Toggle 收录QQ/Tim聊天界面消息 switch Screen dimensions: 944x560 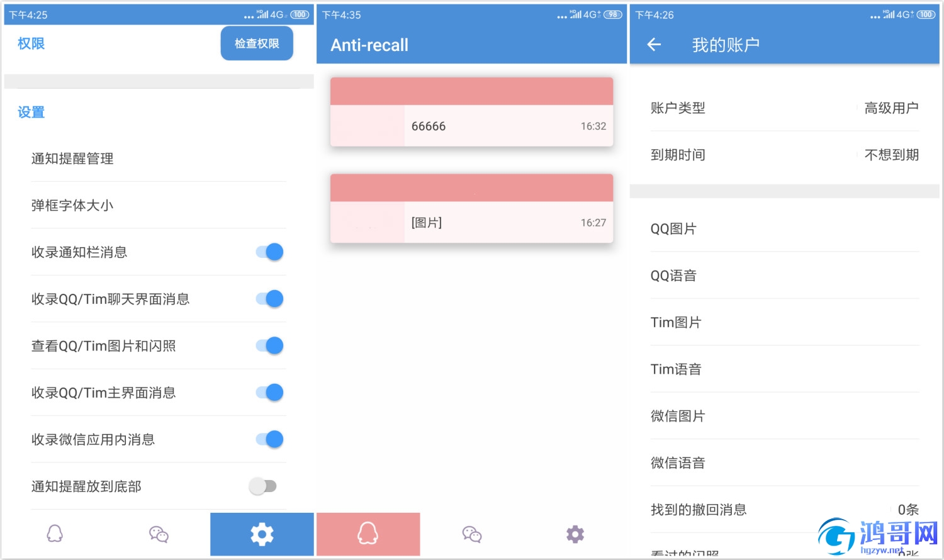[269, 299]
